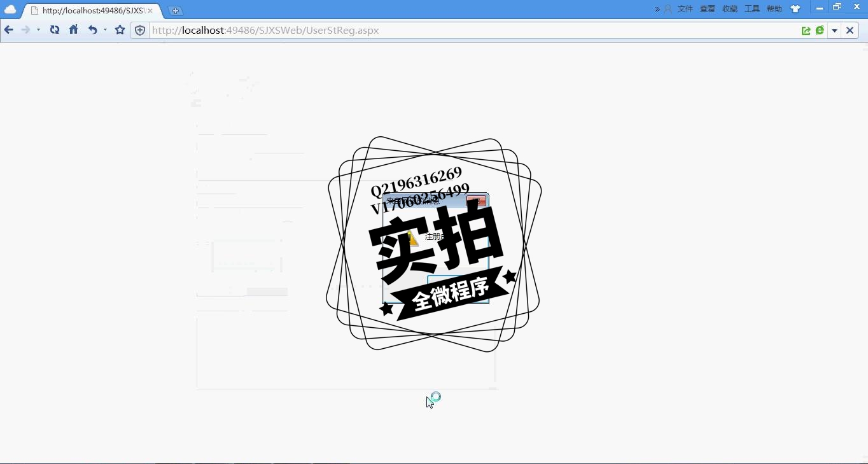Viewport: 868px width, 464px height.
Task: Close the web page message dialog
Action: (476, 201)
